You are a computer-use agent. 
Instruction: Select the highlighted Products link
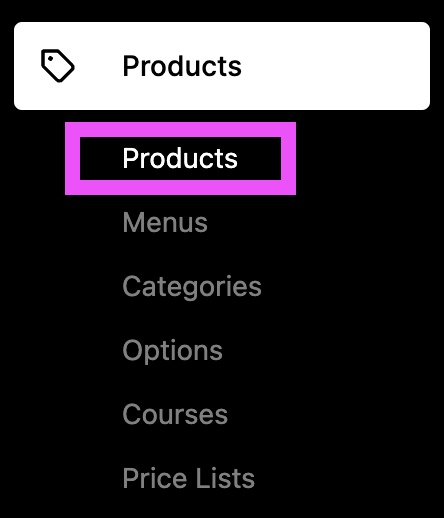180,158
